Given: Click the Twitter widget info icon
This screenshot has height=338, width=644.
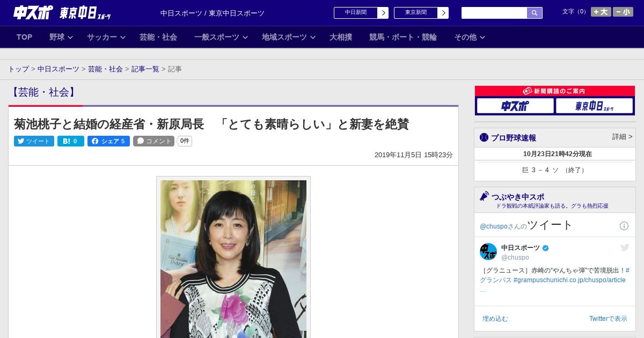Looking at the screenshot, I should pos(624,226).
